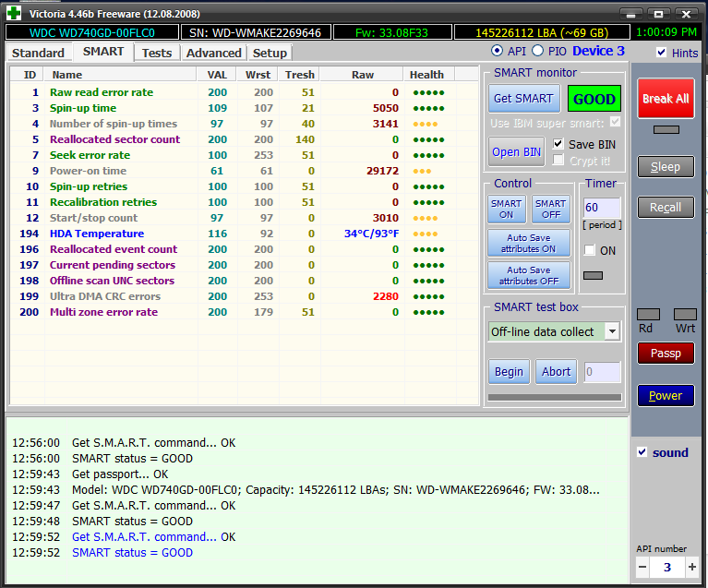Click the red Break All button
This screenshot has width=708, height=588.
tap(666, 99)
